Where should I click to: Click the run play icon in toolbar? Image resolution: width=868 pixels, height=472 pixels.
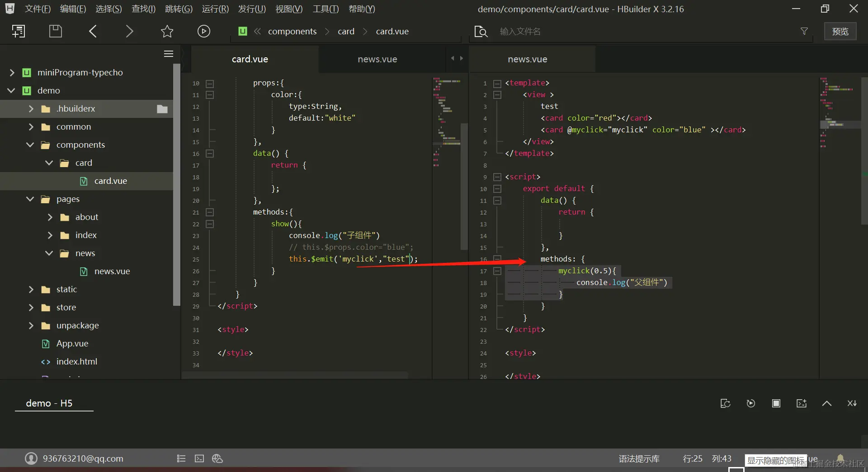(204, 31)
